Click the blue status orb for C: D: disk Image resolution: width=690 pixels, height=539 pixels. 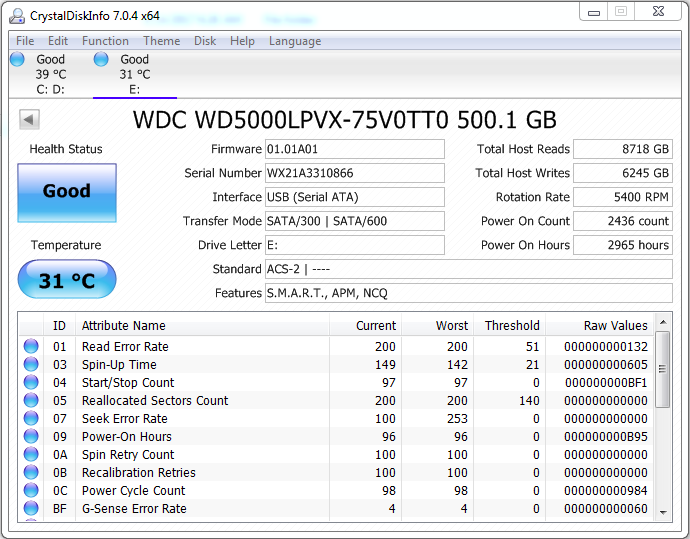[17, 59]
